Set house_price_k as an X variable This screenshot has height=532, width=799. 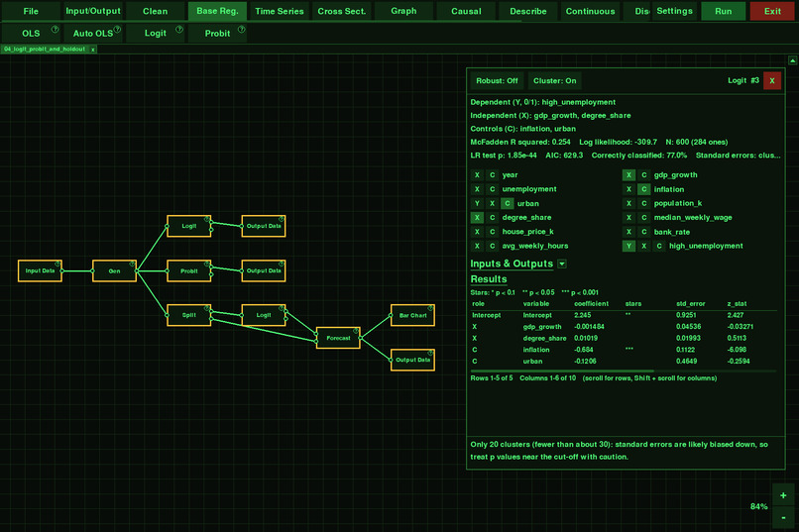tap(477, 232)
